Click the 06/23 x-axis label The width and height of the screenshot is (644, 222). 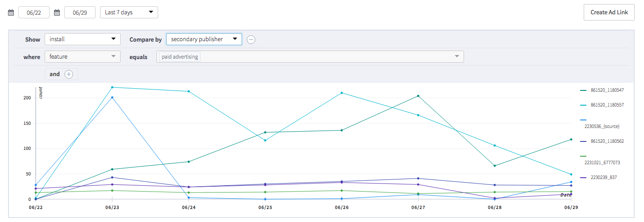[x=113, y=208]
